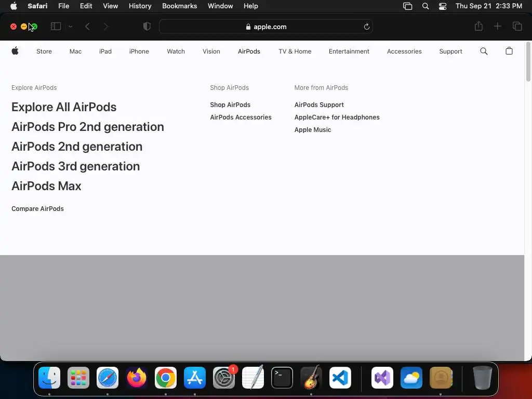This screenshot has height=399, width=532.
Task: Select TV & Home in navigation bar
Action: [x=295, y=51]
